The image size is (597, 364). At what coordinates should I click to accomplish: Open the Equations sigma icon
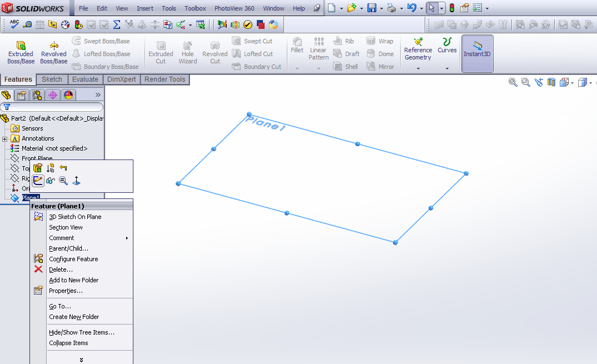point(117,25)
